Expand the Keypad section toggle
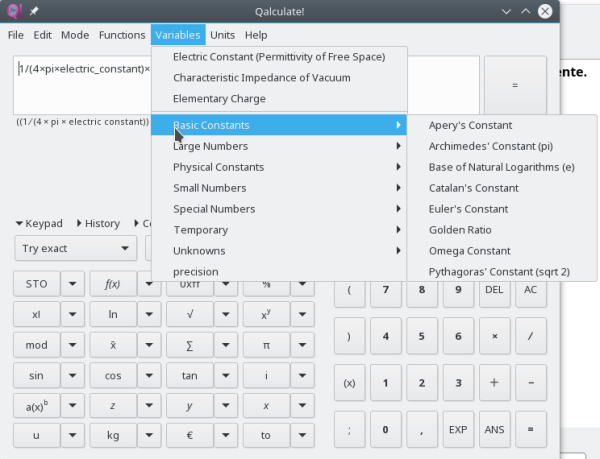Screen dimensions: 600x459 (39, 223)
